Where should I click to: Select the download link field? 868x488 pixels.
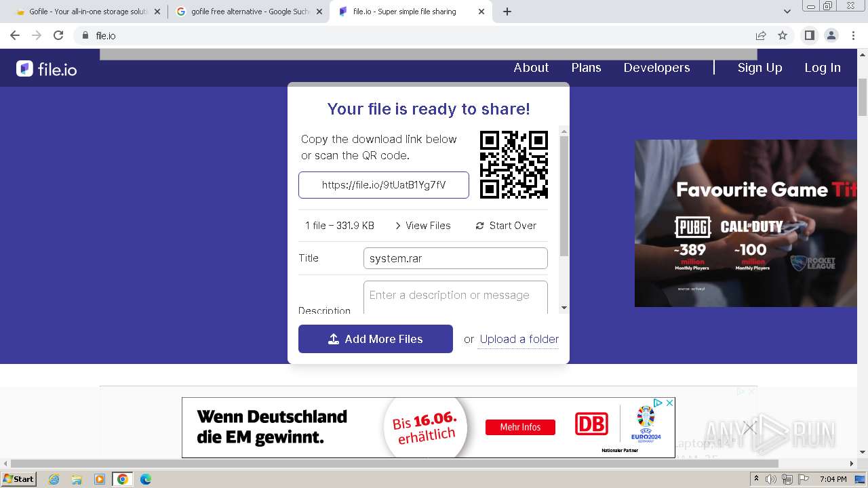pyautogui.click(x=384, y=185)
